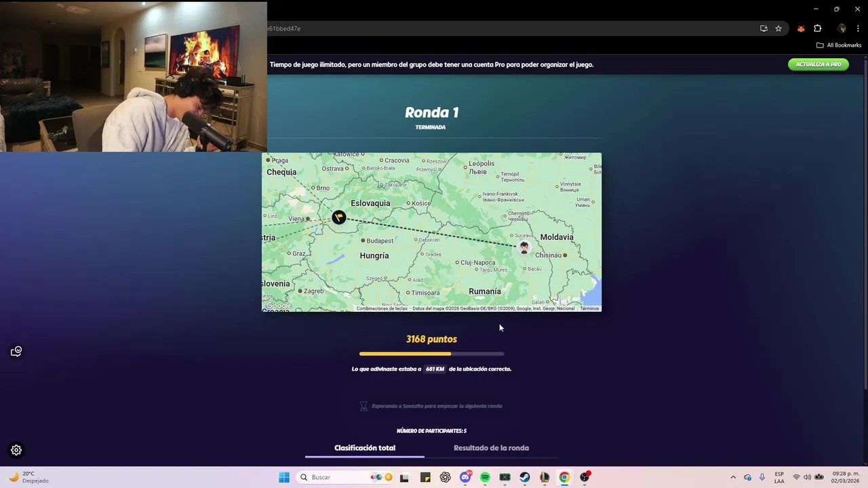The height and width of the screenshot is (488, 868).
Task: Open the MetaMask fox extension
Action: pyautogui.click(x=801, y=28)
